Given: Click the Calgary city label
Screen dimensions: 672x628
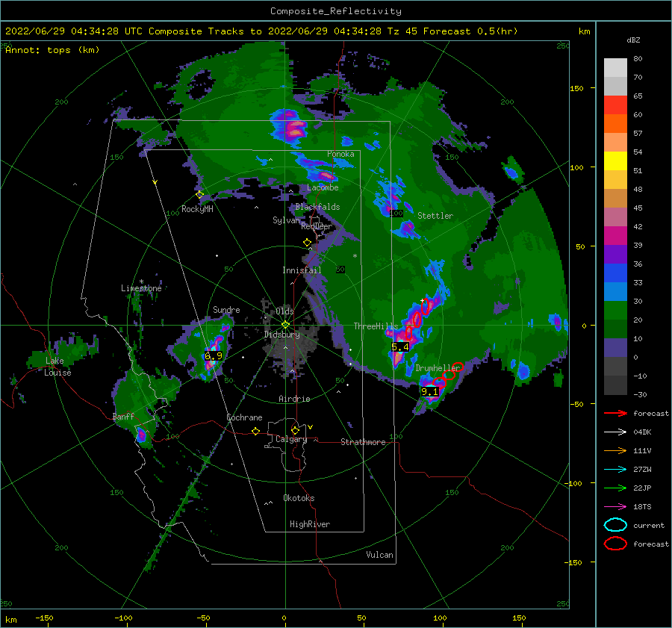Looking at the screenshot, I should [291, 439].
